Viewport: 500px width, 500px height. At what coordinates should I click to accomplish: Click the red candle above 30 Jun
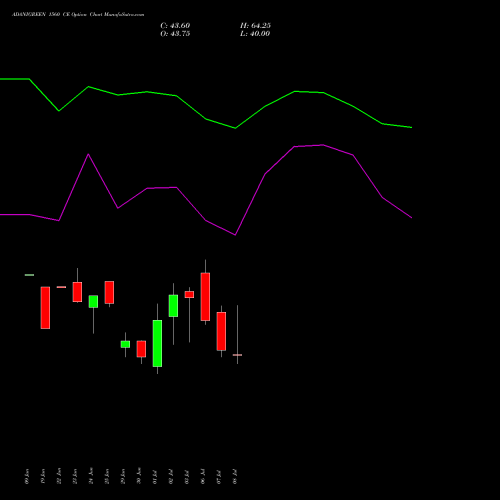pos(141,349)
